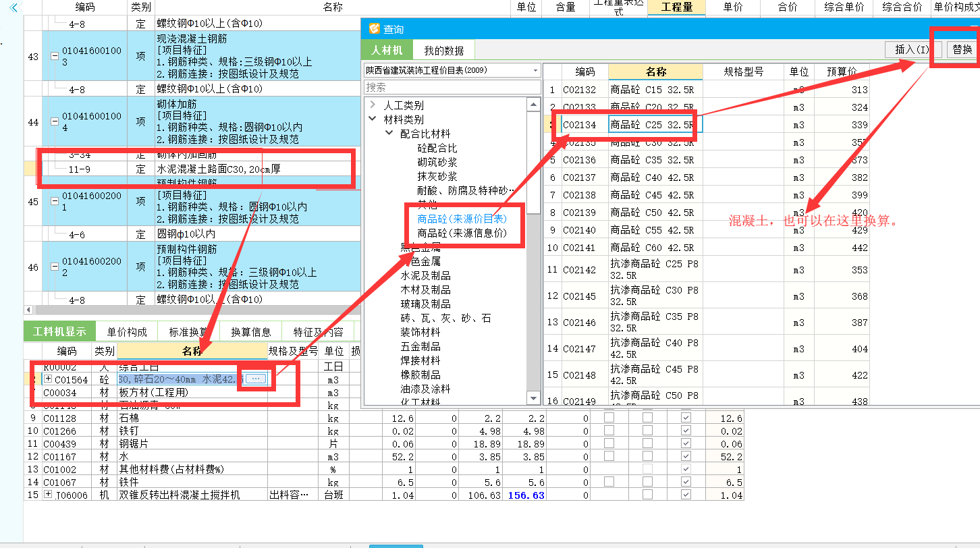
Task: Click the 替换 button
Action: click(962, 49)
